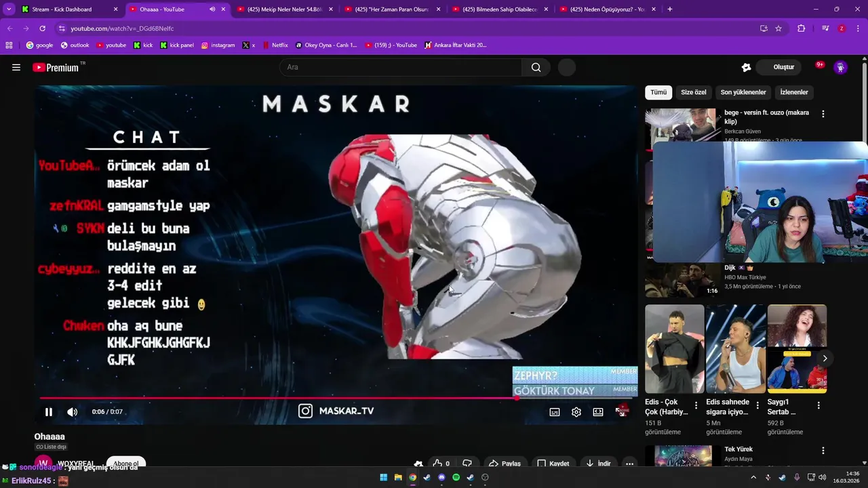Open options for Saygı1 Sertab short
Viewport: 868px width, 488px height.
818,405
